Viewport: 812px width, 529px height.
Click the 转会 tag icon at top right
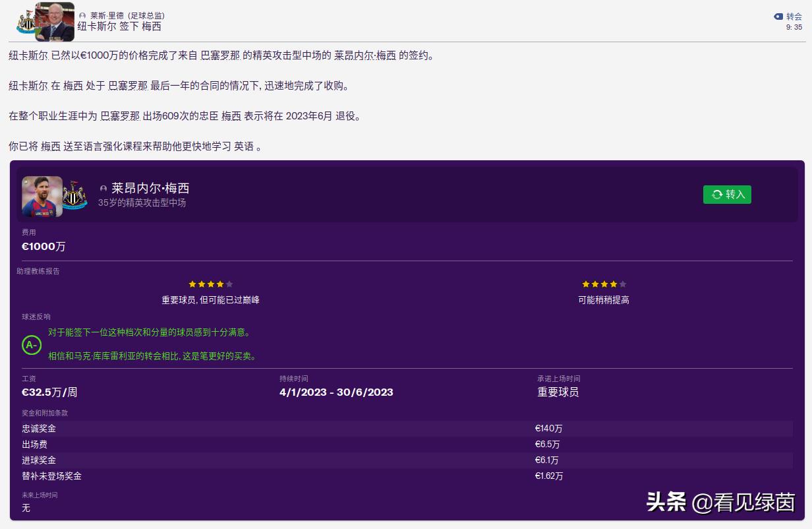coord(778,17)
